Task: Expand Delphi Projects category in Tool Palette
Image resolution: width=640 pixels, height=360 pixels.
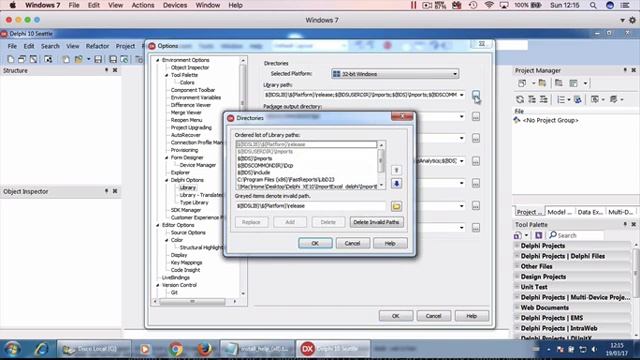Action: (x=517, y=246)
